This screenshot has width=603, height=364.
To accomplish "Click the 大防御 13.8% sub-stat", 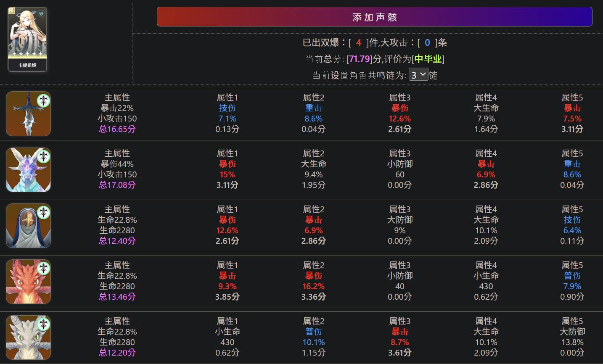I will tap(572, 342).
